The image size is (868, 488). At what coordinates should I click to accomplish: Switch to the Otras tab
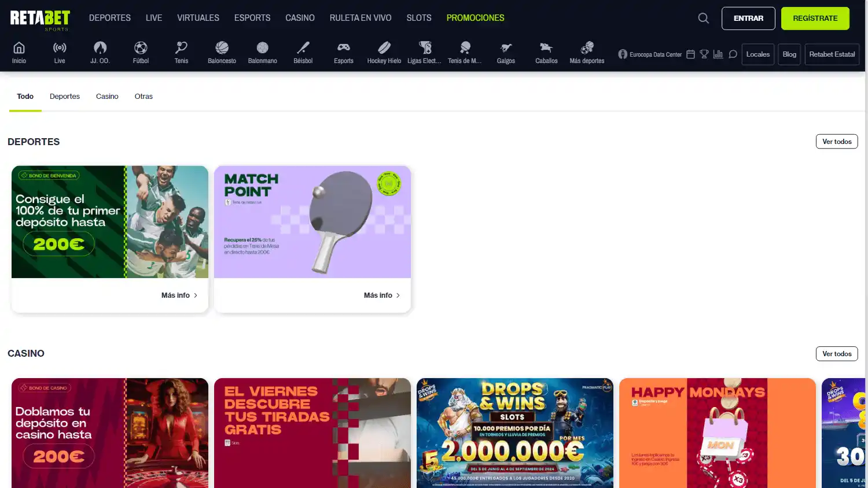tap(144, 97)
